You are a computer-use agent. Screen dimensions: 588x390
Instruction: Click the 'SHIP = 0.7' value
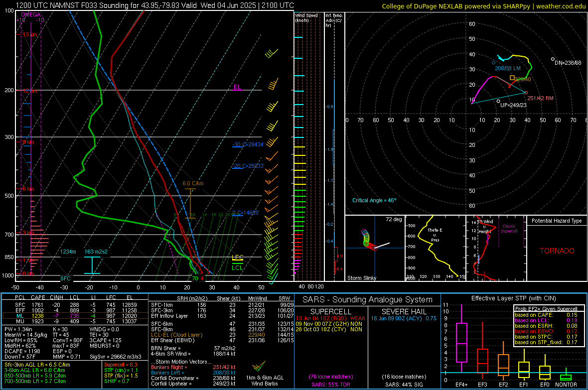[117, 381]
